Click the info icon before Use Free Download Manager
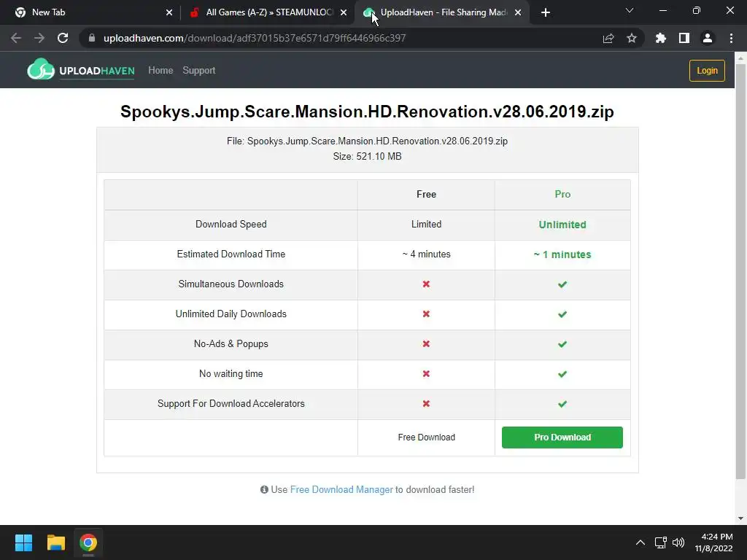The image size is (747, 560). (x=264, y=489)
